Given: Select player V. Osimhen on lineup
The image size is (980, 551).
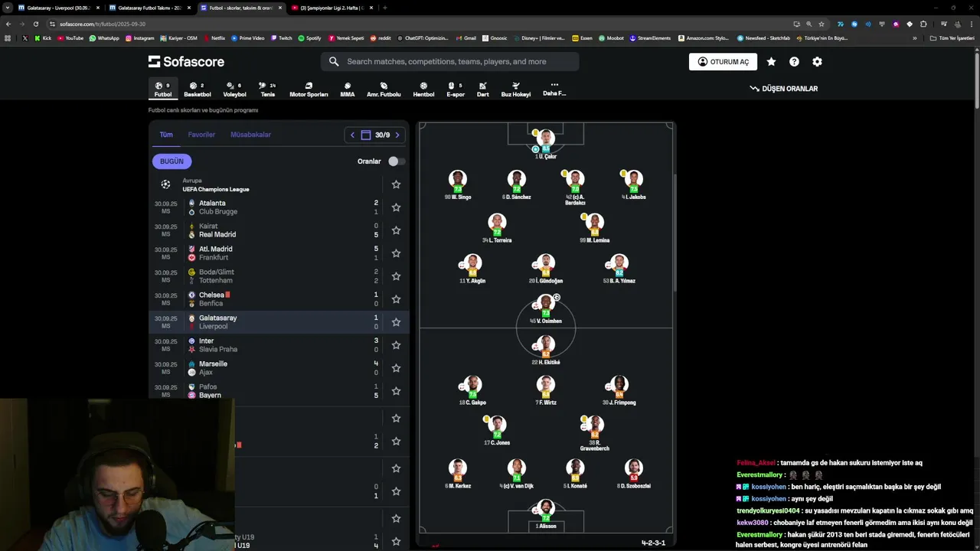Looking at the screenshot, I should [x=546, y=309].
